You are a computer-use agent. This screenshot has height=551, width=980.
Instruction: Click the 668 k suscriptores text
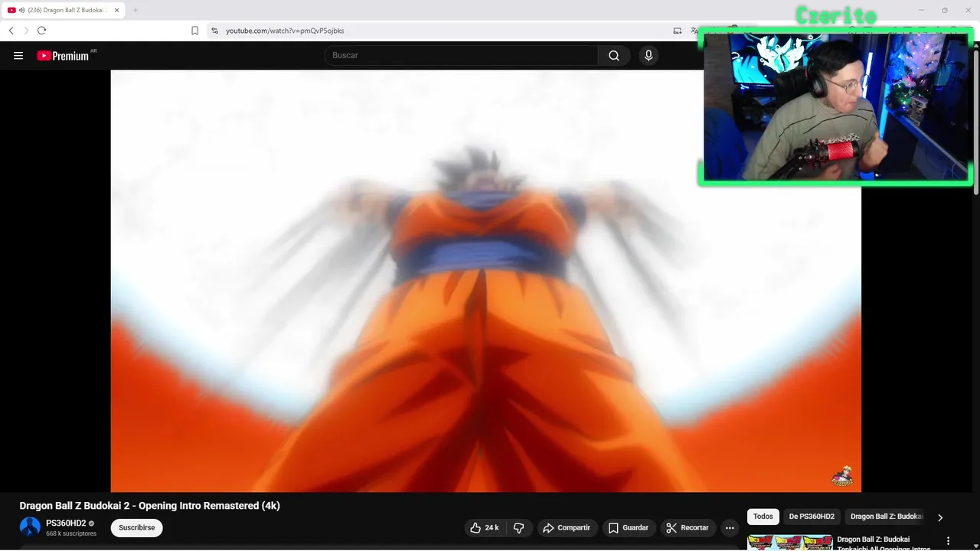(x=71, y=533)
